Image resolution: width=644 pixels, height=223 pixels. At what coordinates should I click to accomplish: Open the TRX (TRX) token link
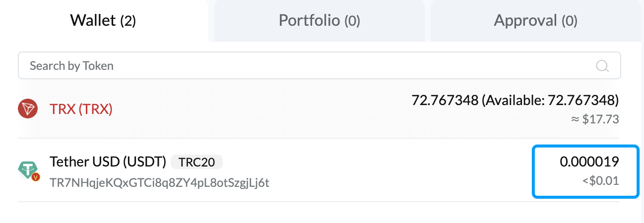(81, 109)
